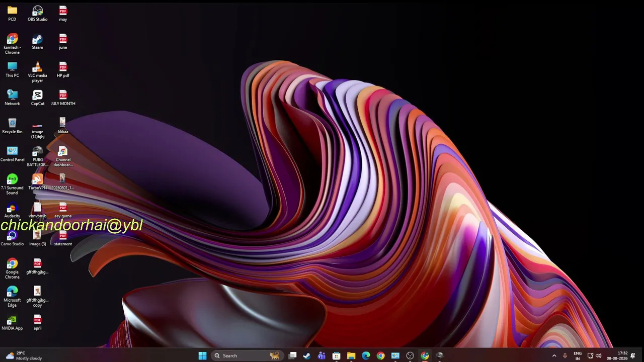
Task: Select the 'JULY MONTH' PDF file
Action: tap(63, 98)
